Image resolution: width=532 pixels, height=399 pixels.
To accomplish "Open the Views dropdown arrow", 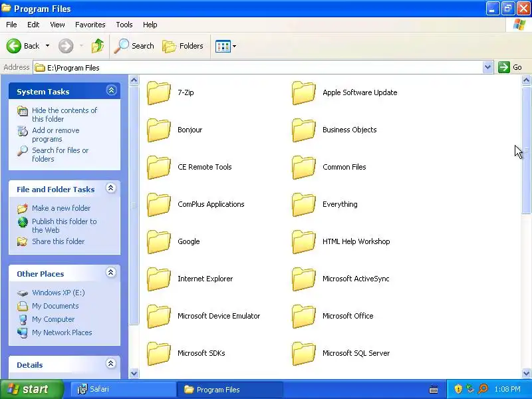I will pyautogui.click(x=235, y=46).
